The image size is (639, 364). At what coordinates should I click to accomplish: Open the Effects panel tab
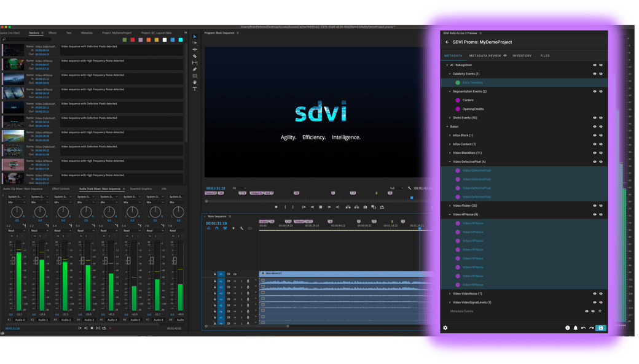pyautogui.click(x=53, y=33)
